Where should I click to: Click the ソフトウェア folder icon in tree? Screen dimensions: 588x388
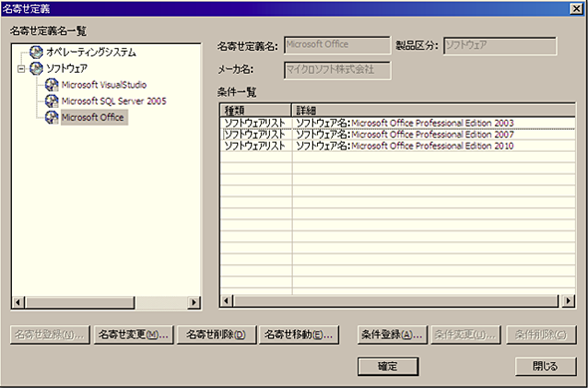(36, 68)
